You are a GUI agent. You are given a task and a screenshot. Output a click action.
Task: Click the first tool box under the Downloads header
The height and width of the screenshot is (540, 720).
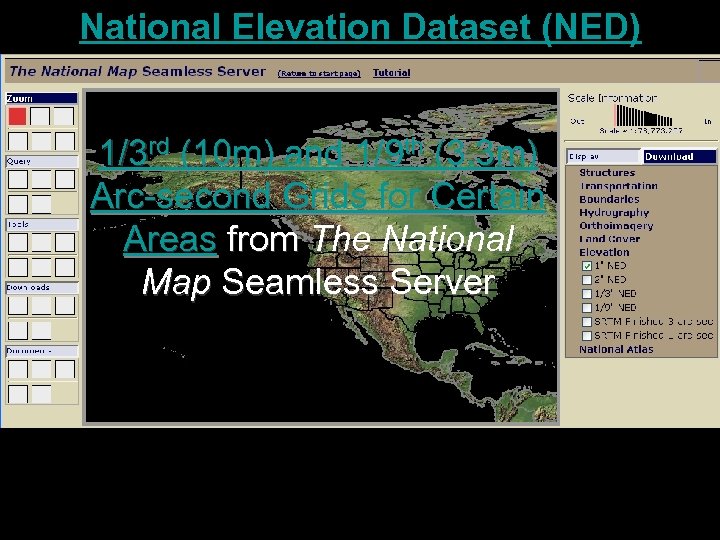tap(18, 305)
